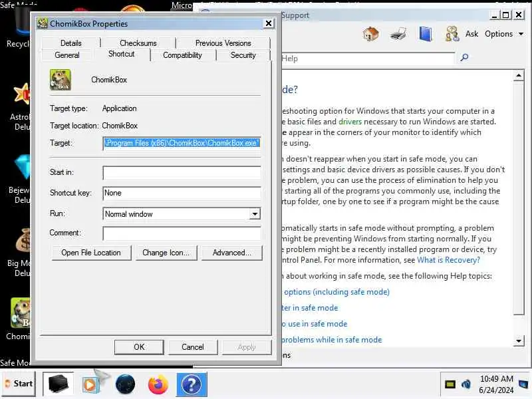Screen dimensions: 532x399
Task: Switch to the Checksums tab
Action: (x=138, y=43)
